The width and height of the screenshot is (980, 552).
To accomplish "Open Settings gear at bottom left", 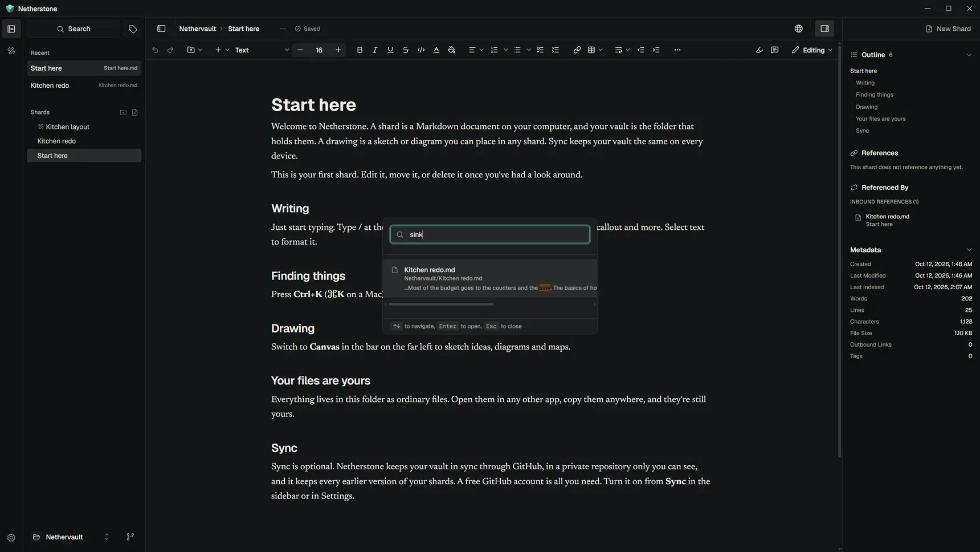I will click(11, 538).
